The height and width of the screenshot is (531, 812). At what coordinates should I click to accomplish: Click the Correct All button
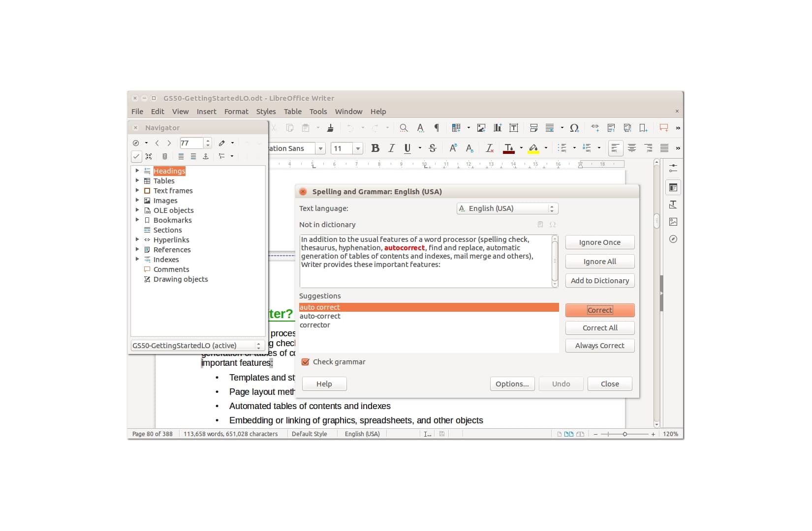click(600, 328)
